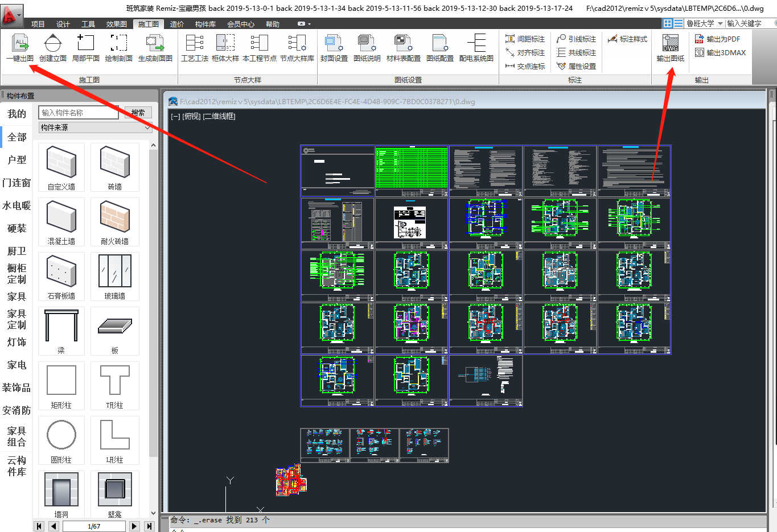Open 标注样式 dimension style
The image size is (777, 532).
click(627, 39)
